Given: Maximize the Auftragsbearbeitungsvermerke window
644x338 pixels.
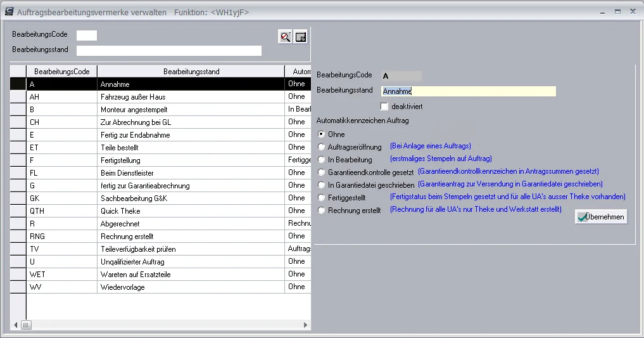Looking at the screenshot, I should pos(617,12).
